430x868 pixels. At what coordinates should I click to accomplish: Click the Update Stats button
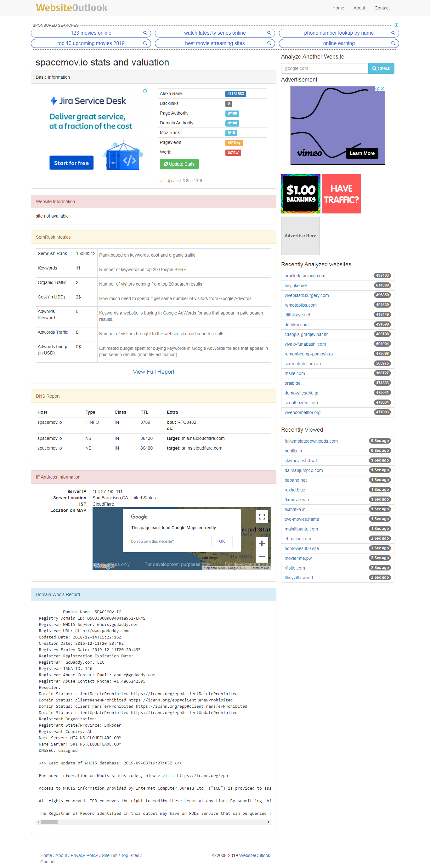[179, 164]
